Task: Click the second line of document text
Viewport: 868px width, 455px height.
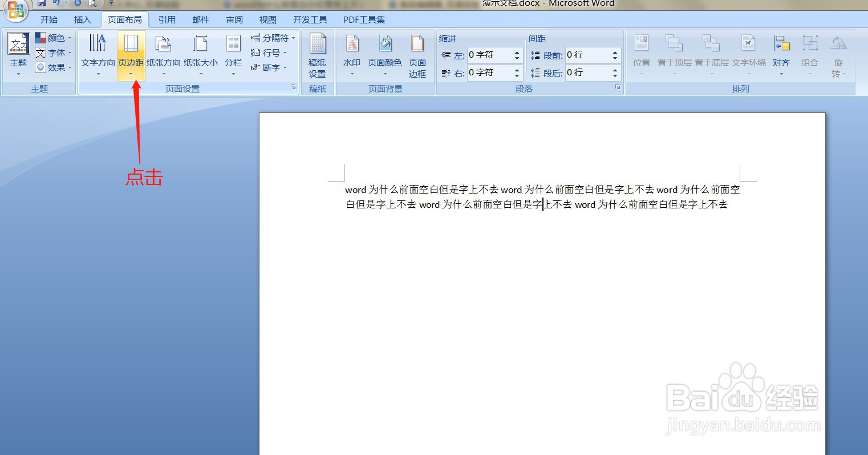Action: [x=537, y=204]
